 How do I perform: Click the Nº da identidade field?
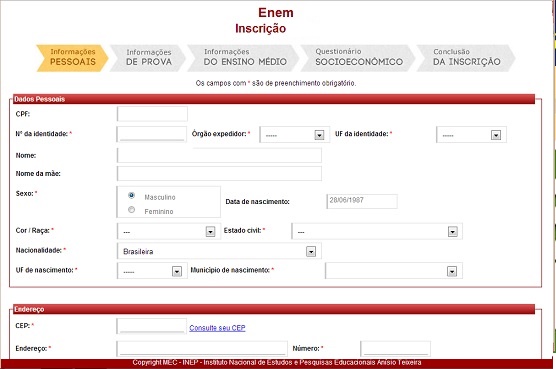(152, 134)
